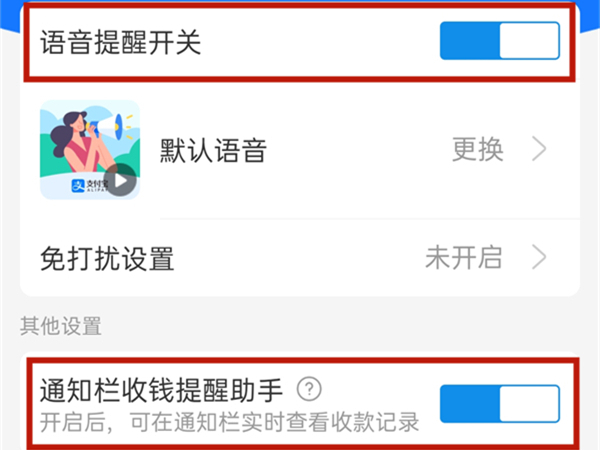Screen dimensions: 600x450
Task: Tap the 未开启 status text
Action: pos(464,257)
